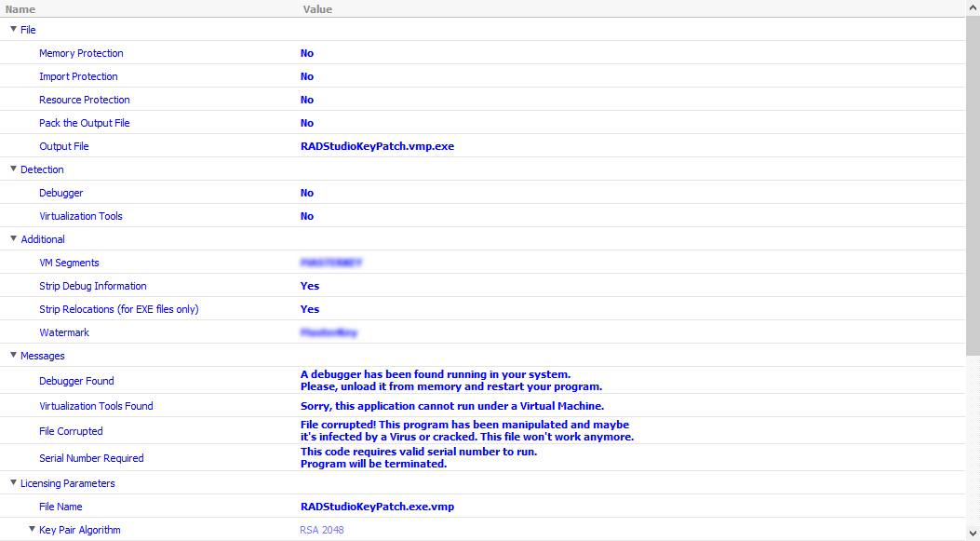This screenshot has height=541, width=980.
Task: Change the Resource Protection value No
Action: (x=307, y=100)
